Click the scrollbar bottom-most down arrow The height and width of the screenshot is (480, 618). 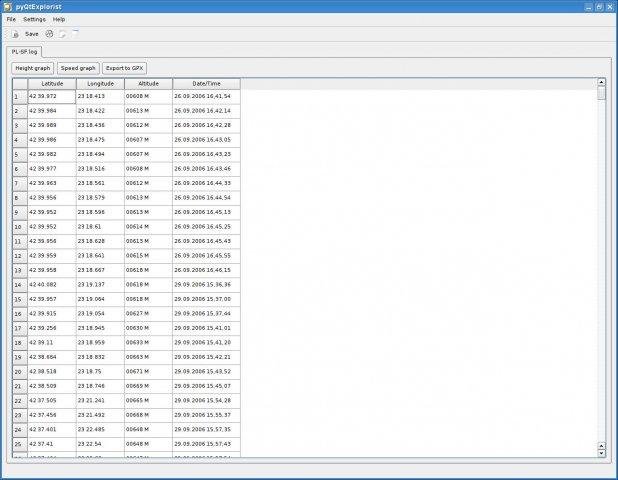click(x=601, y=453)
